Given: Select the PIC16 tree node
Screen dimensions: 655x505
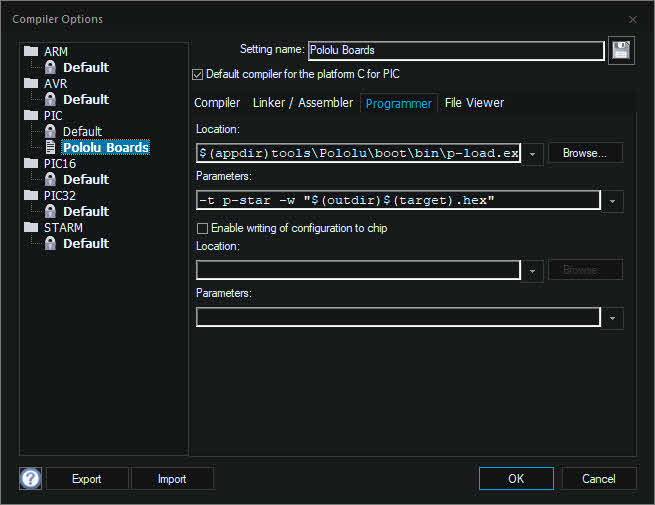Looking at the screenshot, I should click(60, 163).
